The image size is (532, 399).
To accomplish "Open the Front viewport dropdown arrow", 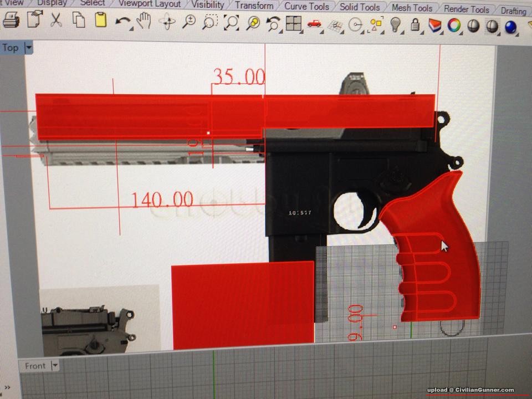I will tap(55, 366).
